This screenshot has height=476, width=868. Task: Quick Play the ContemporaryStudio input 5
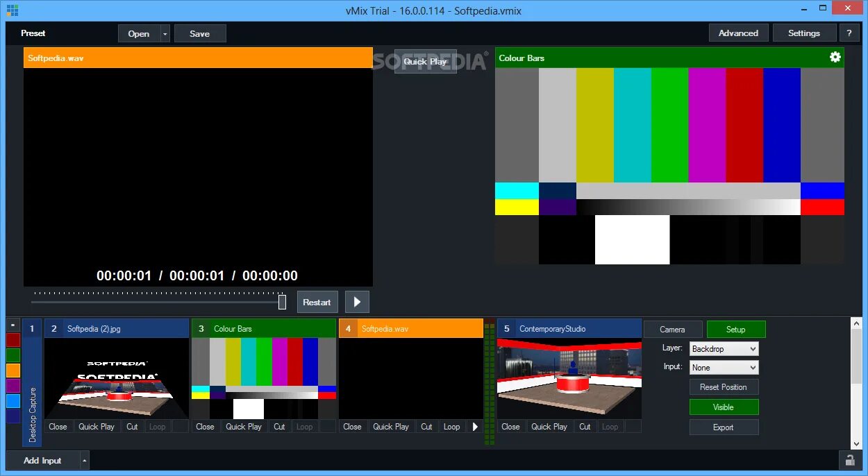549,427
